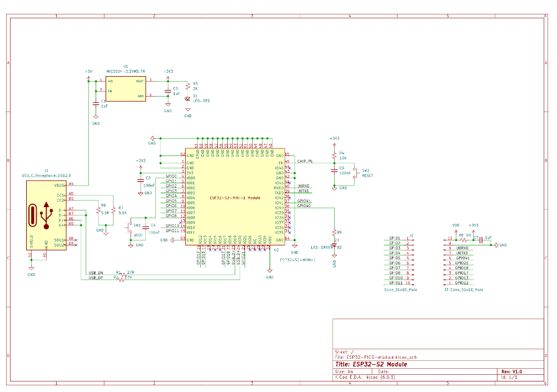Click the 'Id: 1/1' sheet number
The height and width of the screenshot is (392, 557).
click(509, 377)
